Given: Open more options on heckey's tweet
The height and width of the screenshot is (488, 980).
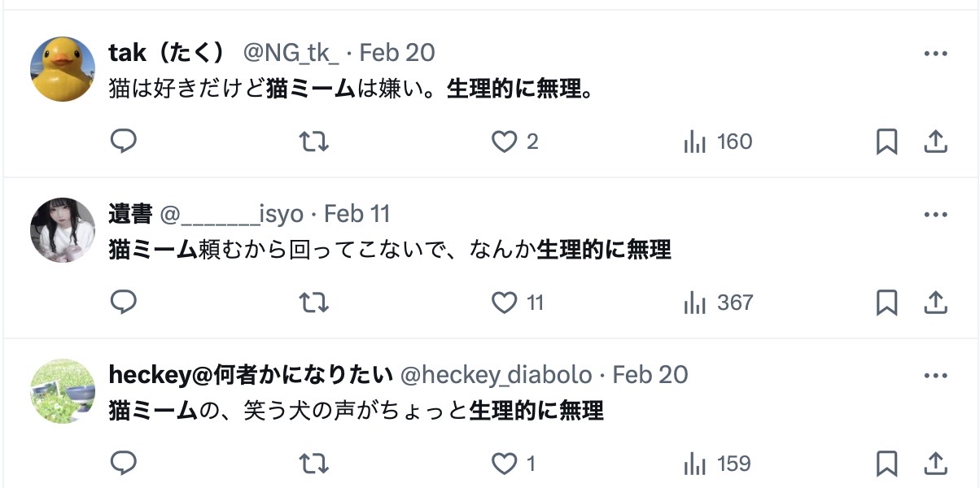Looking at the screenshot, I should click(x=936, y=376).
